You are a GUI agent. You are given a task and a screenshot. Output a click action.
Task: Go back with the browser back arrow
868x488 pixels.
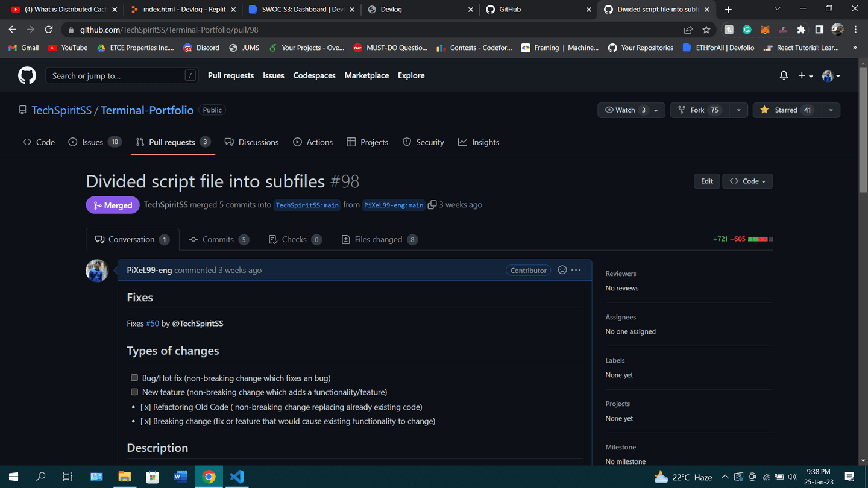(13, 30)
